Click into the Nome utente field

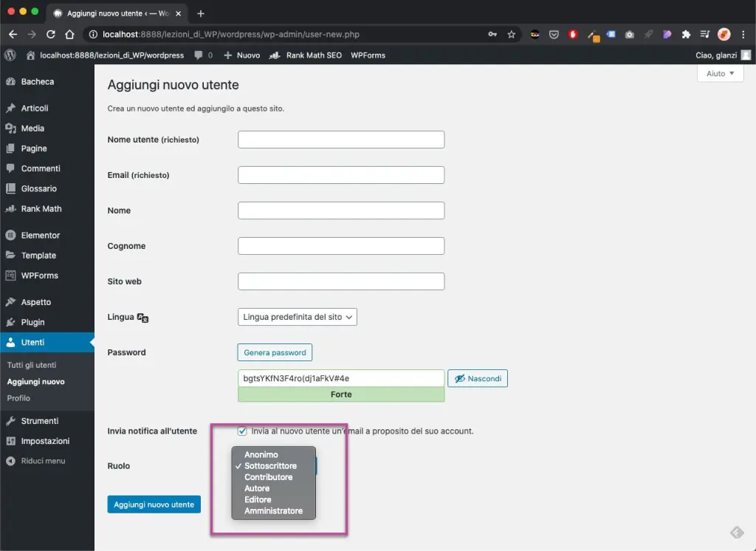click(341, 140)
